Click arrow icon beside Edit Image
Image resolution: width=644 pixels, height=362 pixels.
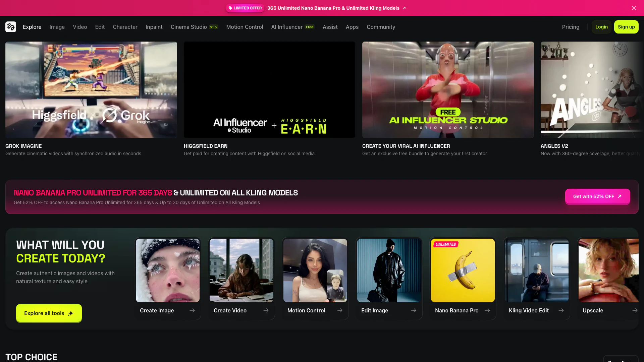[x=414, y=310]
